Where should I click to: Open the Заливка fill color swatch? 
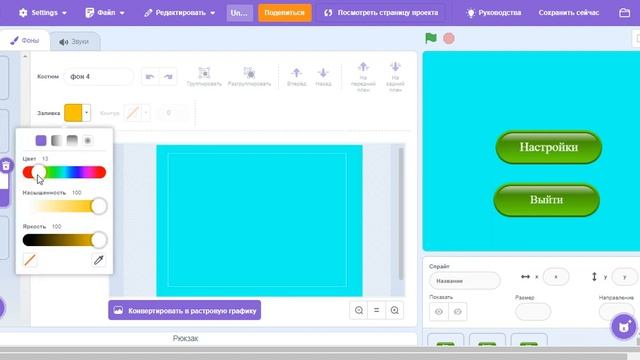click(x=73, y=113)
